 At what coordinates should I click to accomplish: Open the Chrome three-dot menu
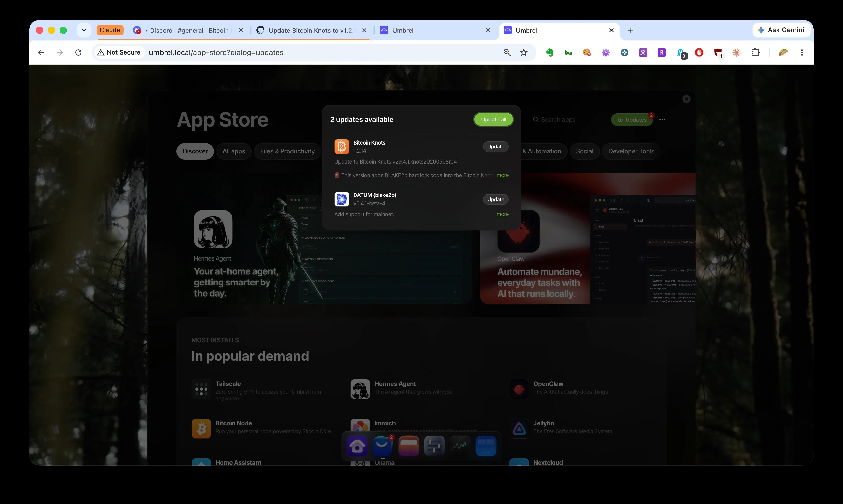[802, 52]
